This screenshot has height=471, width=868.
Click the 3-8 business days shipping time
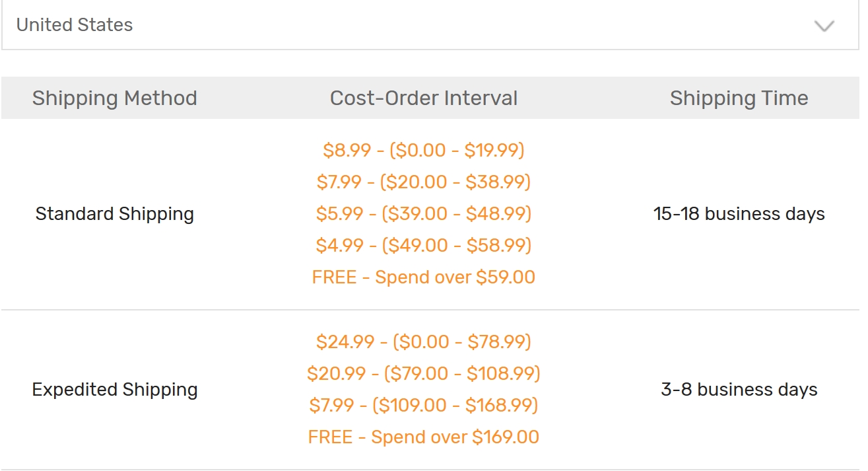pos(739,390)
